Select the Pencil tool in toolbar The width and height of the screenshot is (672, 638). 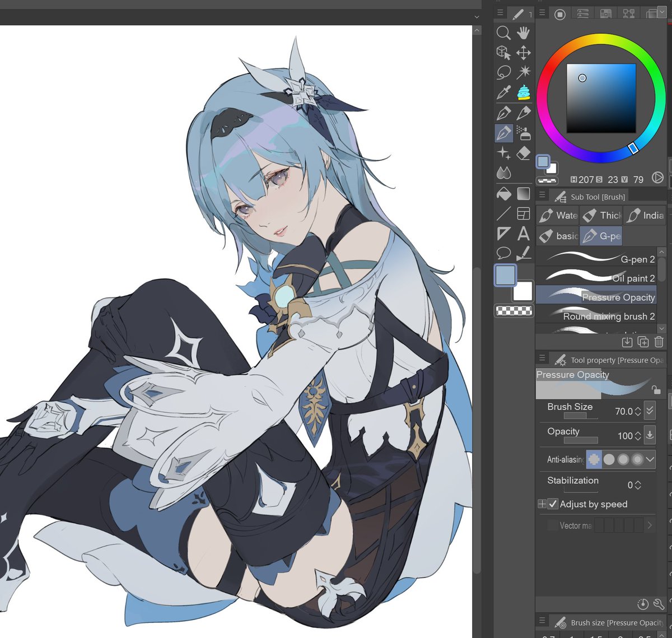[524, 113]
